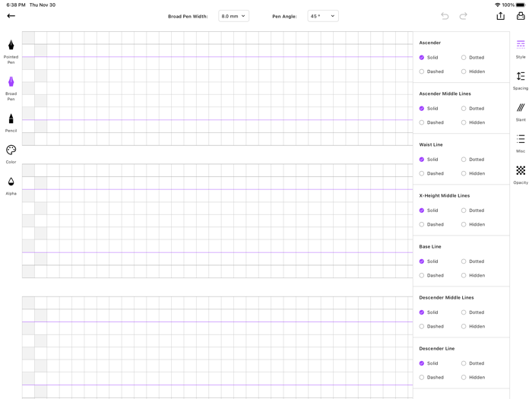Select Solid for Ascender Middle Lines

tap(429, 108)
